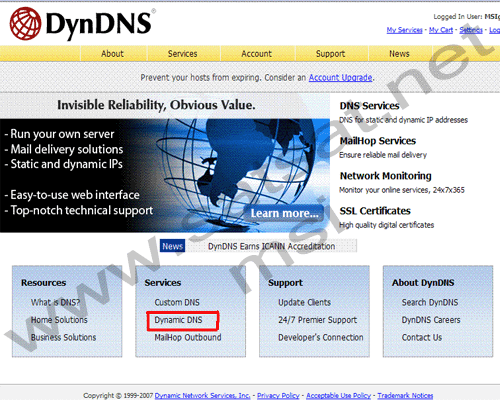This screenshot has height=400, width=500.
Task: Click the Account Upgrade link
Action: (340, 78)
